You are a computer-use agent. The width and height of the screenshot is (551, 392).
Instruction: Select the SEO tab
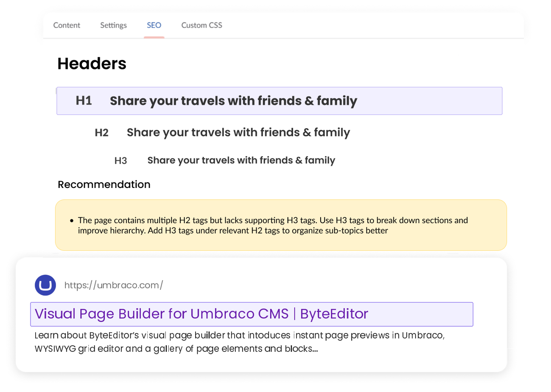(154, 25)
